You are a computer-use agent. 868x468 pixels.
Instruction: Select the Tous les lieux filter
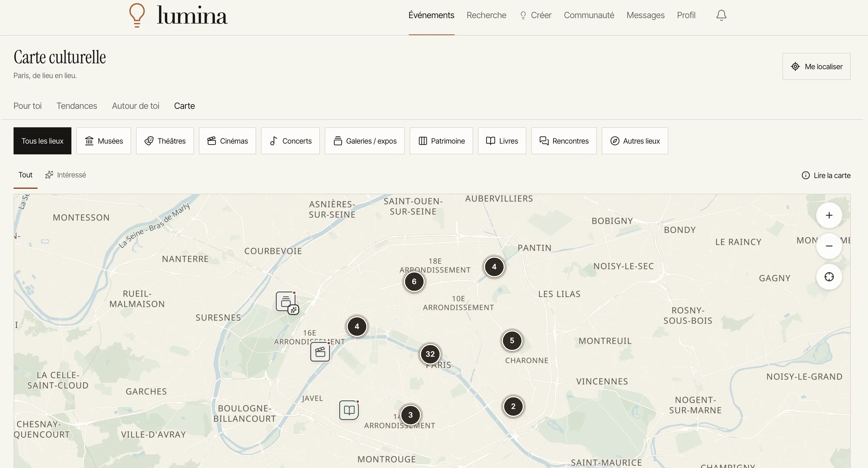click(42, 141)
